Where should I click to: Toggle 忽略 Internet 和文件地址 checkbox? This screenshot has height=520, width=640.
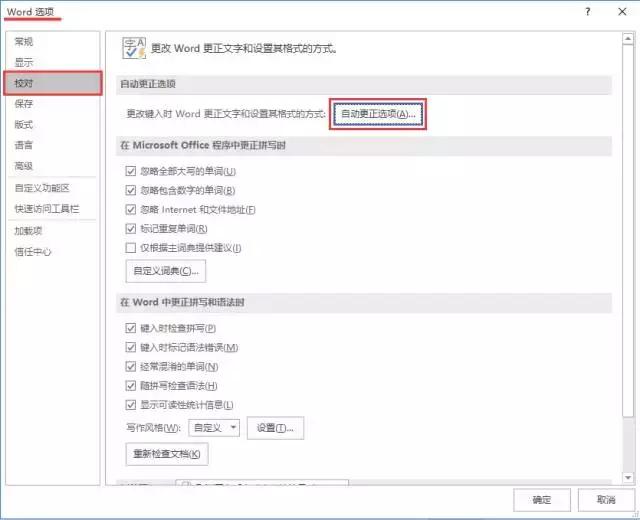point(131,209)
